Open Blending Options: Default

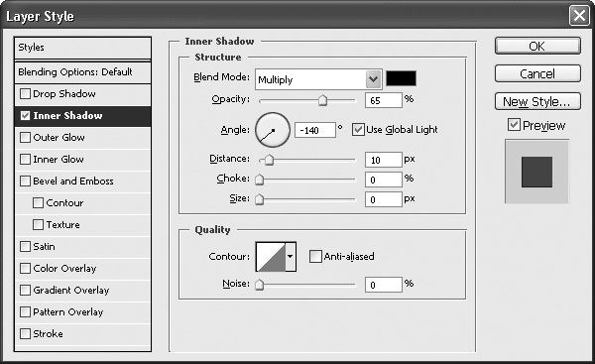[x=82, y=72]
